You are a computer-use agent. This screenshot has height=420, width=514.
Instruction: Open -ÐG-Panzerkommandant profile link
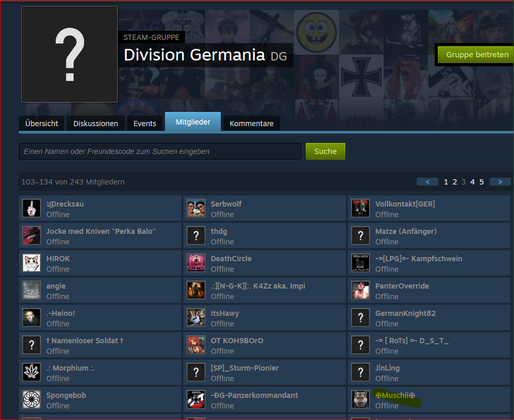pyautogui.click(x=254, y=395)
